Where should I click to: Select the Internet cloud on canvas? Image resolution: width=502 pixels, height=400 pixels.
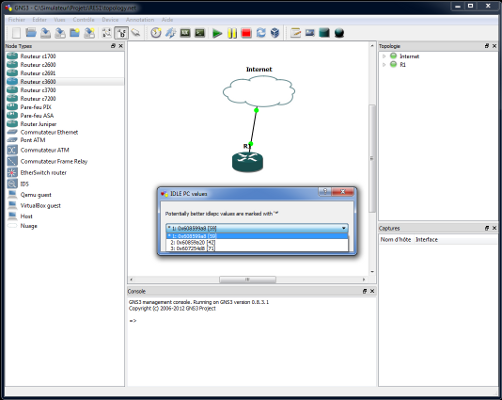259,91
